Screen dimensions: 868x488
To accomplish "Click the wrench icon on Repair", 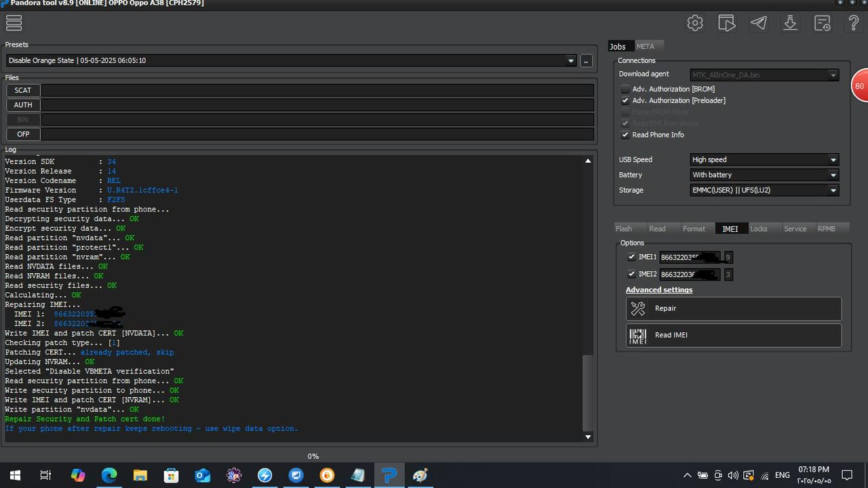I will [638, 308].
